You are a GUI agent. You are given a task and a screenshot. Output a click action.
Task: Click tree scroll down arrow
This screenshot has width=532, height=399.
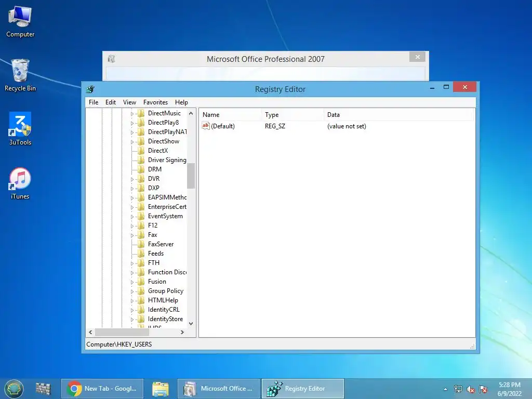(x=191, y=323)
